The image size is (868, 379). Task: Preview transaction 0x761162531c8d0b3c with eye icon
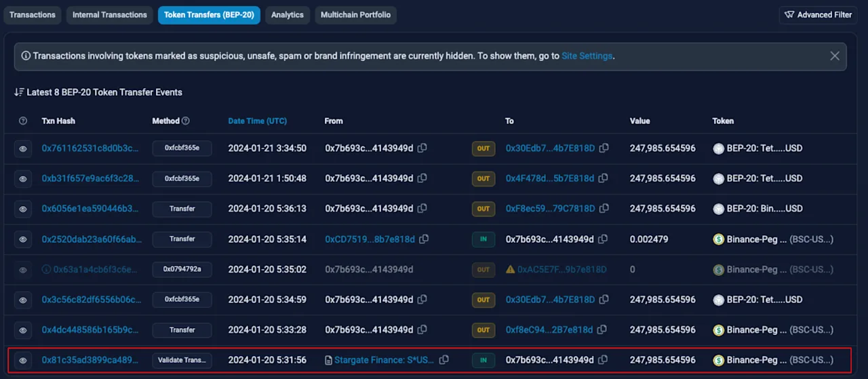(x=23, y=148)
